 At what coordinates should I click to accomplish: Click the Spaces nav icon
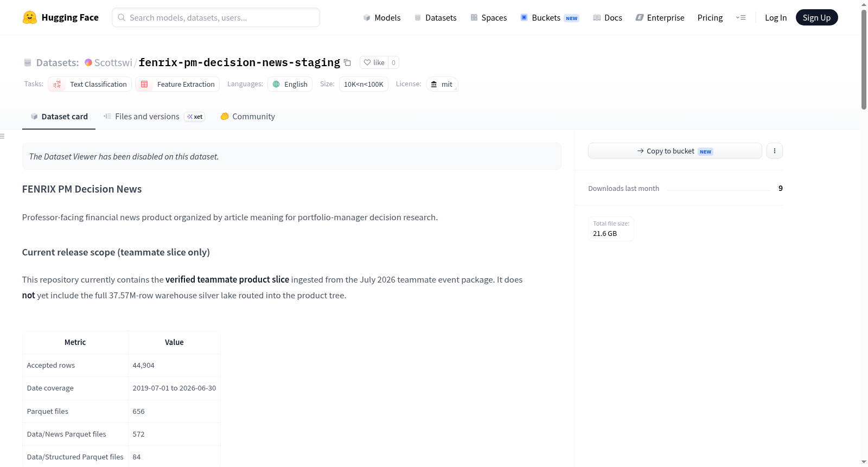coord(474,17)
